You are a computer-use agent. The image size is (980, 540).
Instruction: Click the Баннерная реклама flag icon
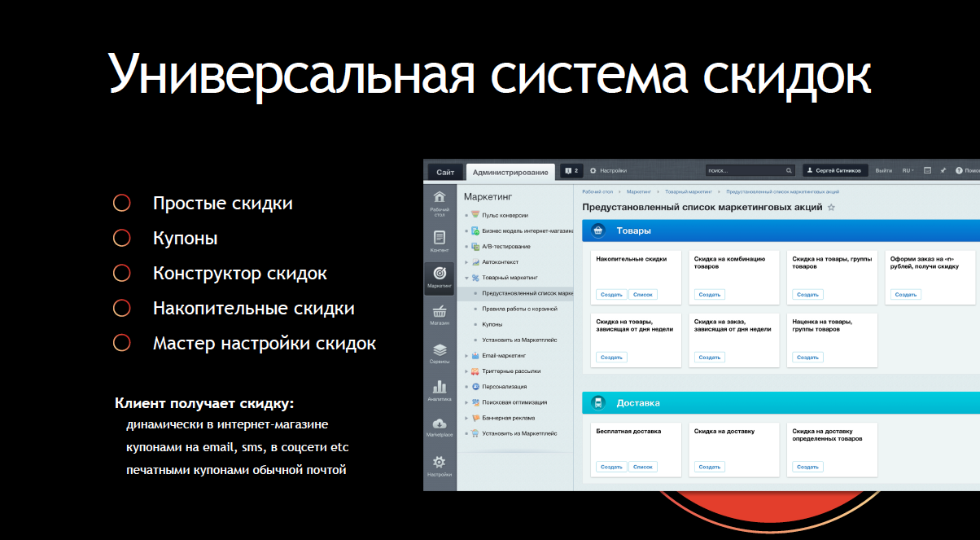click(475, 418)
